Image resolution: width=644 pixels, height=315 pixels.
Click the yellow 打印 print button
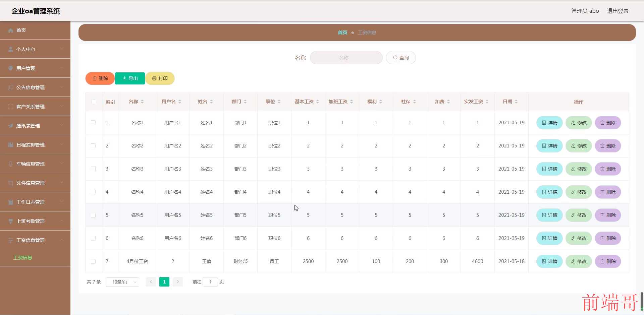click(160, 78)
